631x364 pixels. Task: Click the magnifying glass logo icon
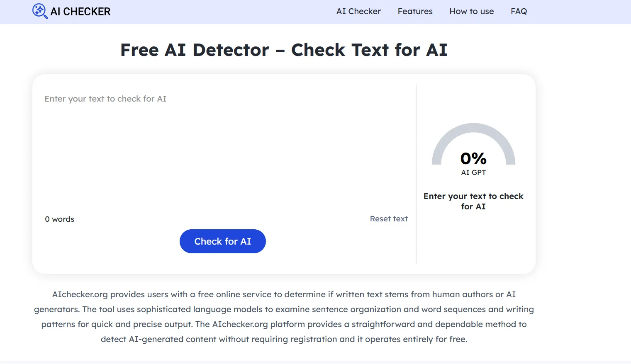(40, 11)
